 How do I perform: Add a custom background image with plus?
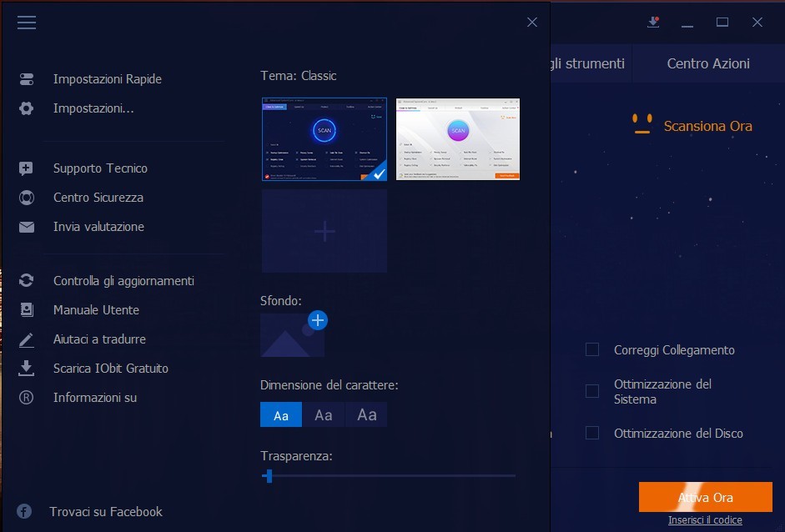click(x=318, y=320)
